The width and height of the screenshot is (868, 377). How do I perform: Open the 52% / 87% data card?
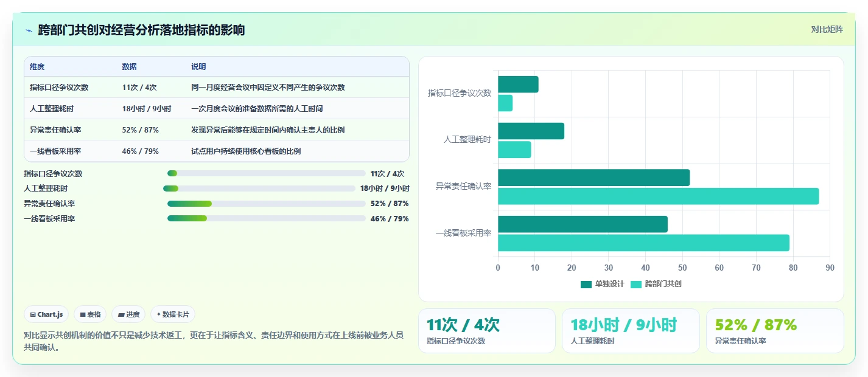click(x=775, y=331)
